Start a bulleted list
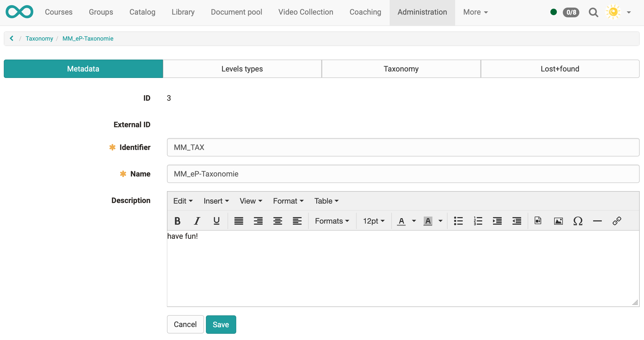The height and width of the screenshot is (340, 644). click(459, 221)
